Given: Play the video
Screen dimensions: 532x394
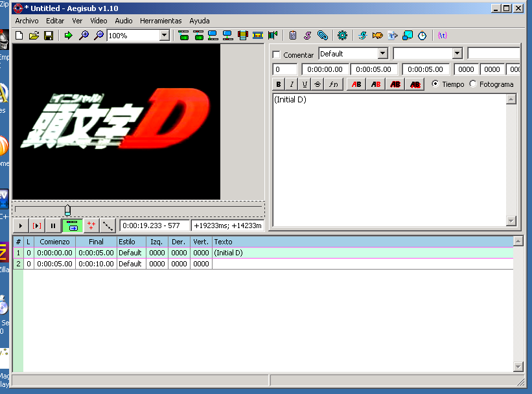Looking at the screenshot, I should [20, 226].
